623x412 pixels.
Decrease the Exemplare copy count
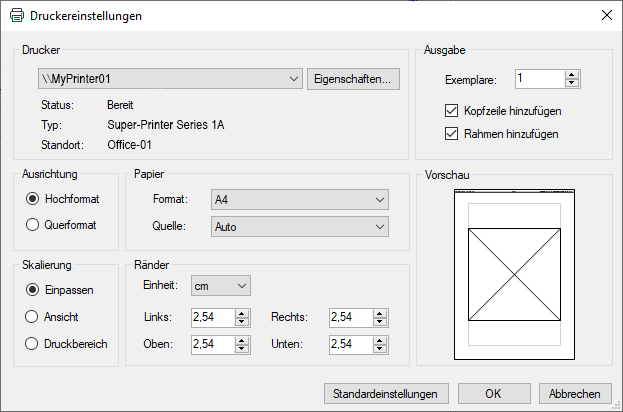pos(571,82)
